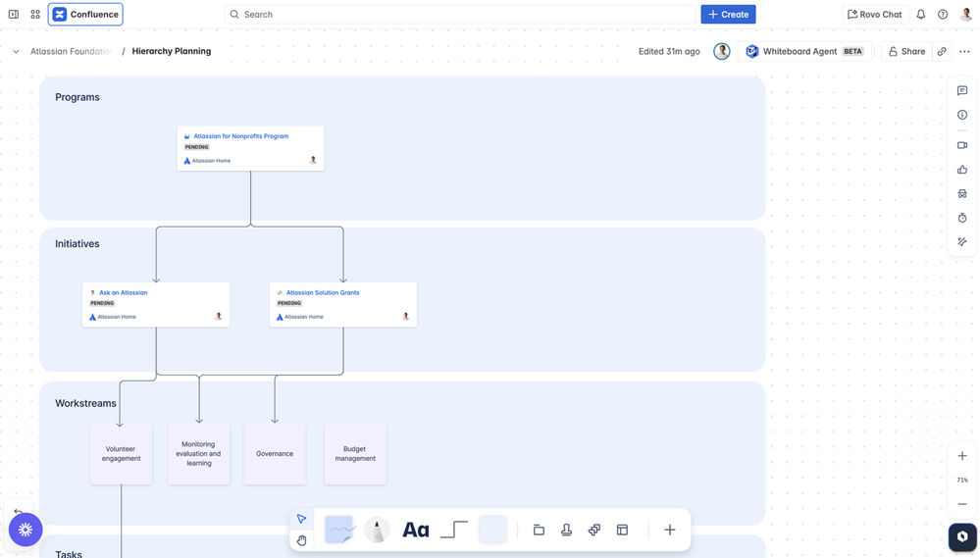The image size is (980, 558).
Task: Click the Workstreams section label
Action: tap(85, 403)
